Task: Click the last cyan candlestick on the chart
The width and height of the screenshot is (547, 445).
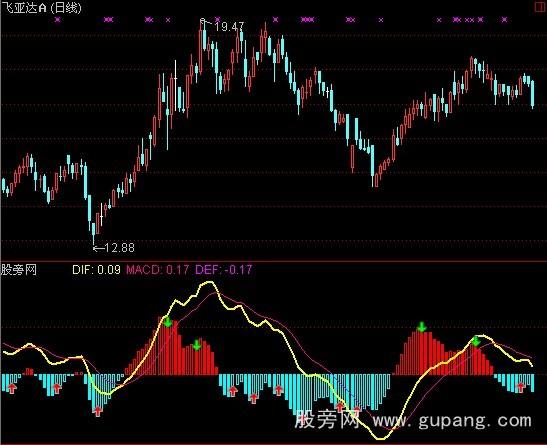Action: pyautogui.click(x=533, y=93)
